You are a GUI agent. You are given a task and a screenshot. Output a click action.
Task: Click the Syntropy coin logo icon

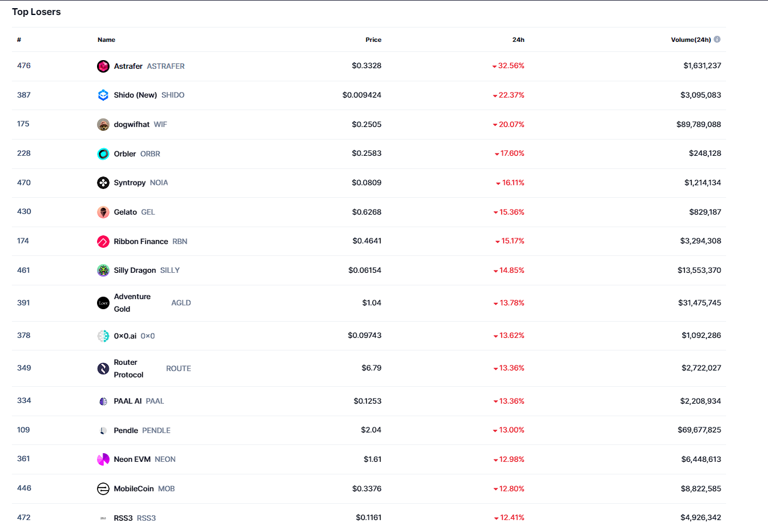[103, 183]
